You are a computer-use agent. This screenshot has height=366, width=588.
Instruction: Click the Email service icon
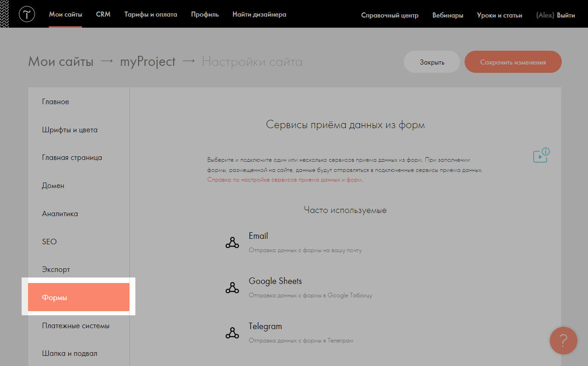point(232,242)
